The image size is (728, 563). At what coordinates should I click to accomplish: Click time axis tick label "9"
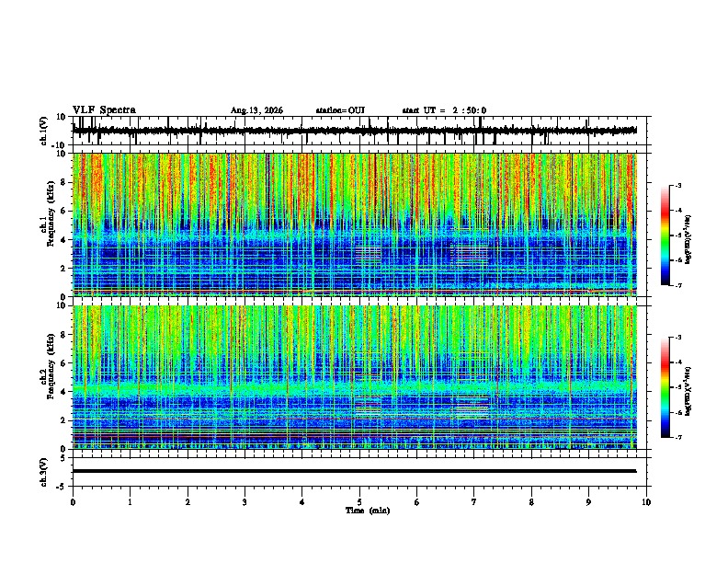click(588, 502)
